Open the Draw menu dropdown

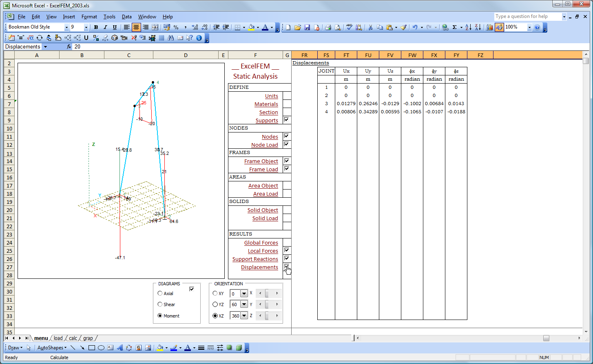click(x=15, y=348)
